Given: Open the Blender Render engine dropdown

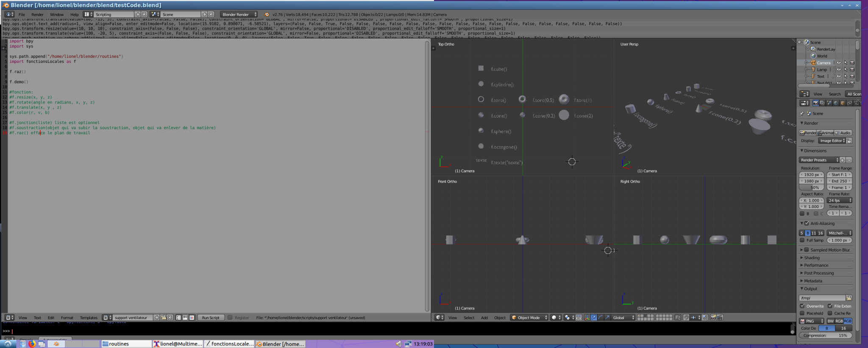Looking at the screenshot, I should pos(239,14).
